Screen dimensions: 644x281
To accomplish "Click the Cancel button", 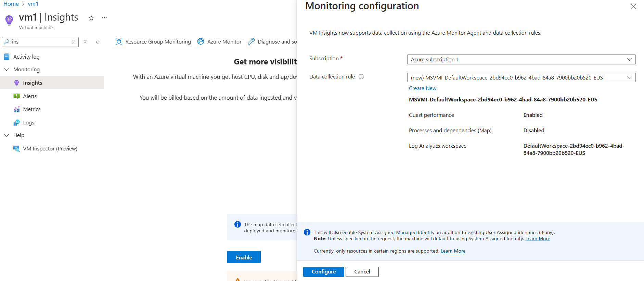I will pyautogui.click(x=362, y=272).
